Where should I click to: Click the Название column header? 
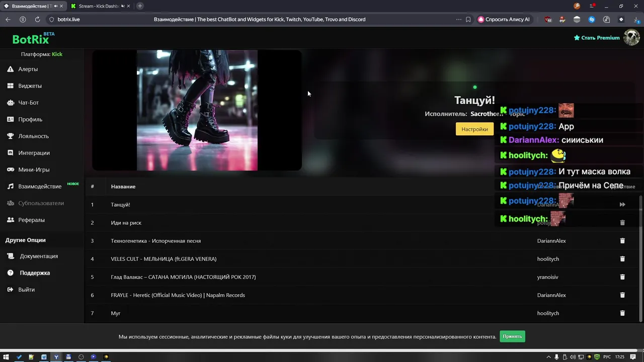point(123,187)
